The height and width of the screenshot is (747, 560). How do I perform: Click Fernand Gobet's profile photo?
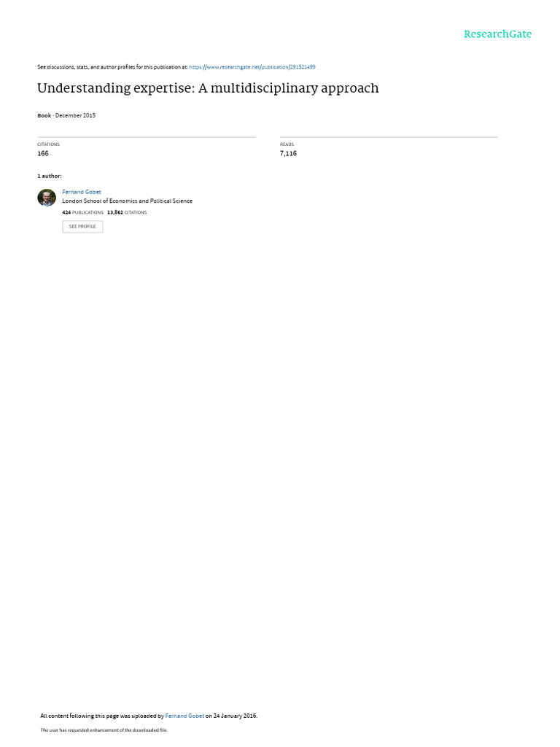(47, 198)
